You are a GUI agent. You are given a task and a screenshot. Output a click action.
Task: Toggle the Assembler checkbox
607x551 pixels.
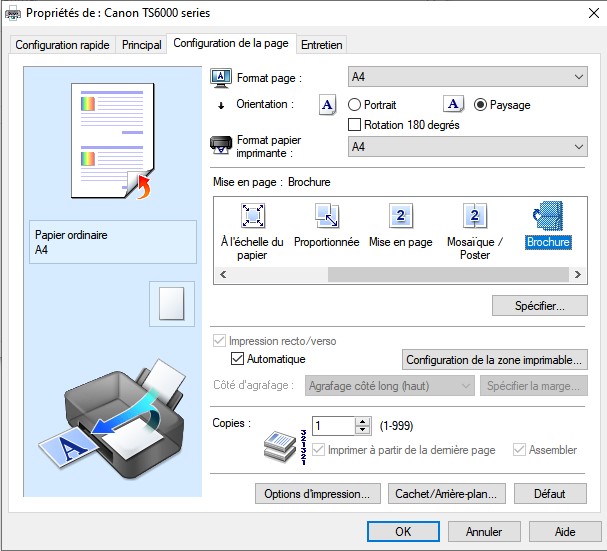(519, 450)
